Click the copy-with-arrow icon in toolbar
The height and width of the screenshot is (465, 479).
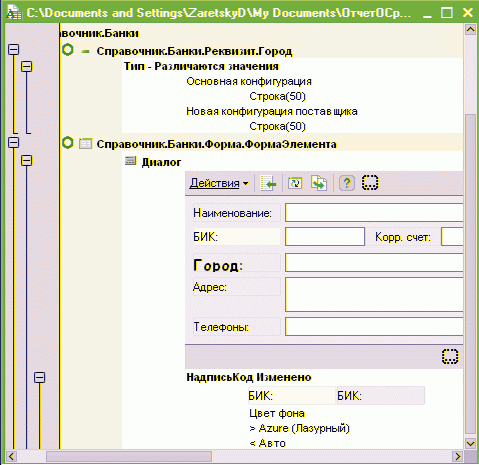(319, 183)
